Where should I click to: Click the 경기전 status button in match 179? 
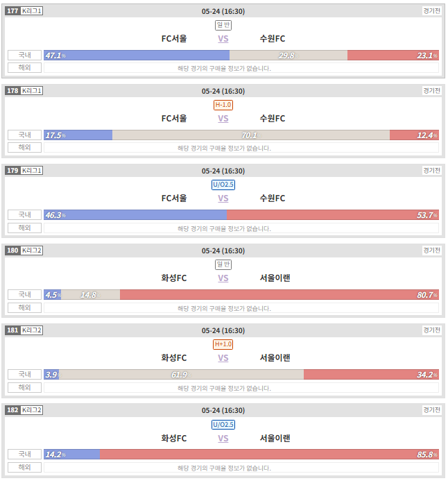(x=431, y=170)
